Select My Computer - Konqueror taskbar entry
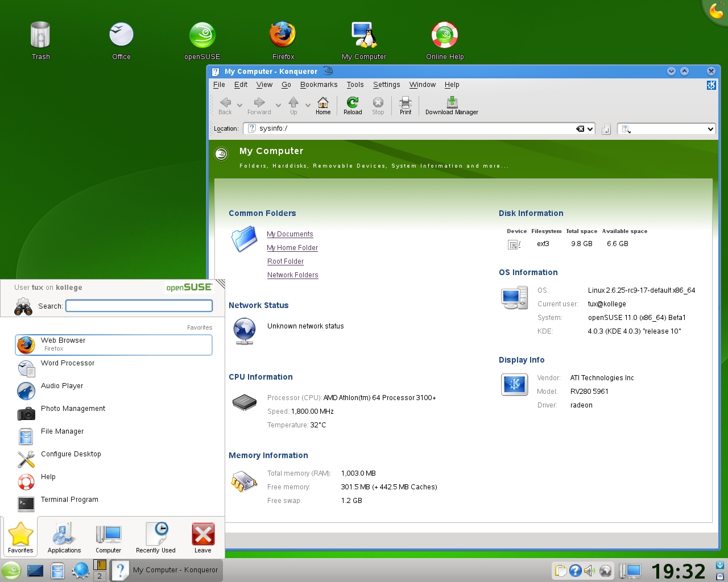Screen dimensions: 728x582 click(166, 570)
